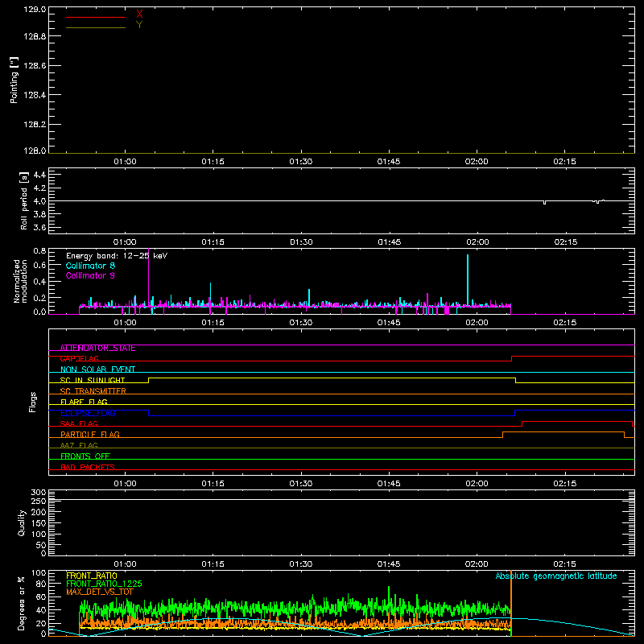Click the tall magenta spike after 01:00
The image size is (644, 644).
coord(148,277)
